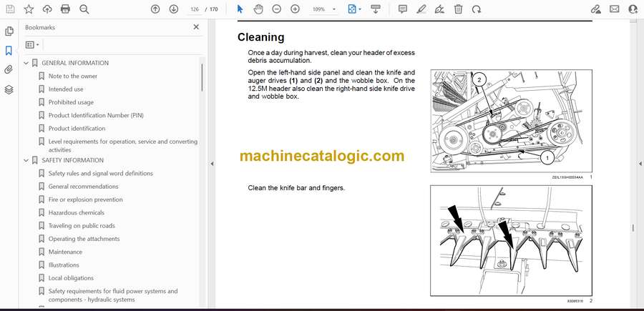This screenshot has height=311, width=644.
Task: Open the Illustrations bookmark
Action: [x=64, y=265]
